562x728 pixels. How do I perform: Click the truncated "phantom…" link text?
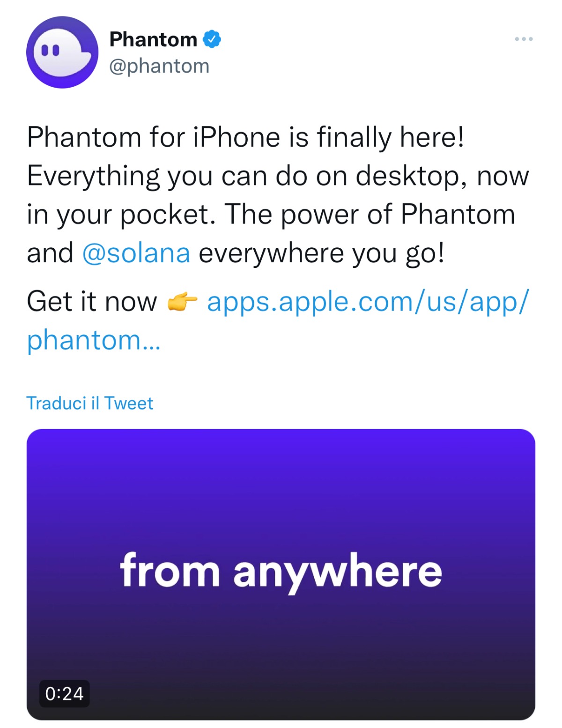94,340
